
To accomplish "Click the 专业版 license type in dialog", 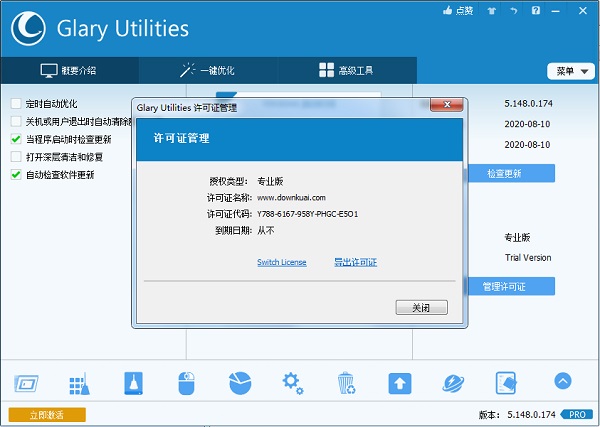I will point(270,181).
